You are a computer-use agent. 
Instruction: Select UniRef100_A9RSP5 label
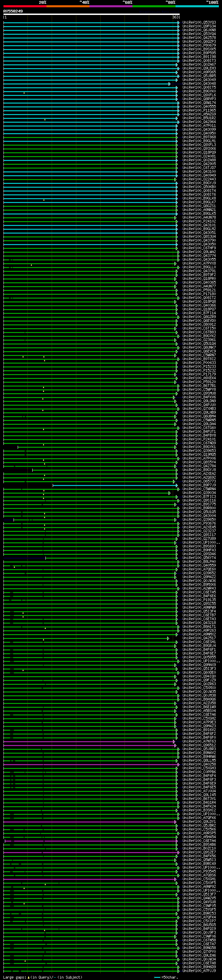click(x=199, y=833)
